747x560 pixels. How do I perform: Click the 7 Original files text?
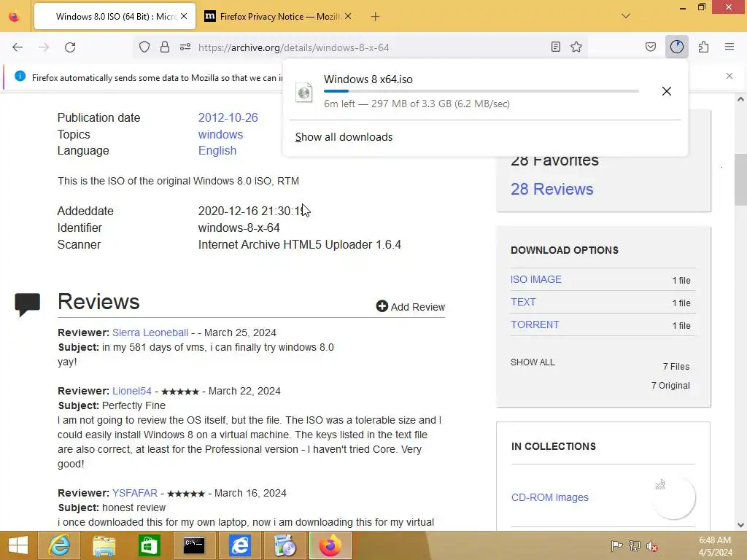670,386
